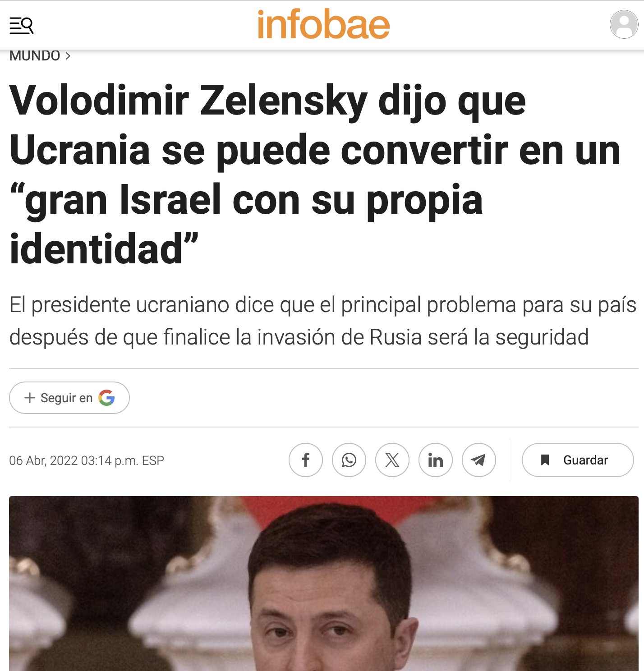Go to the MUNDO section breadcrumb
644x671 pixels.
click(35, 56)
